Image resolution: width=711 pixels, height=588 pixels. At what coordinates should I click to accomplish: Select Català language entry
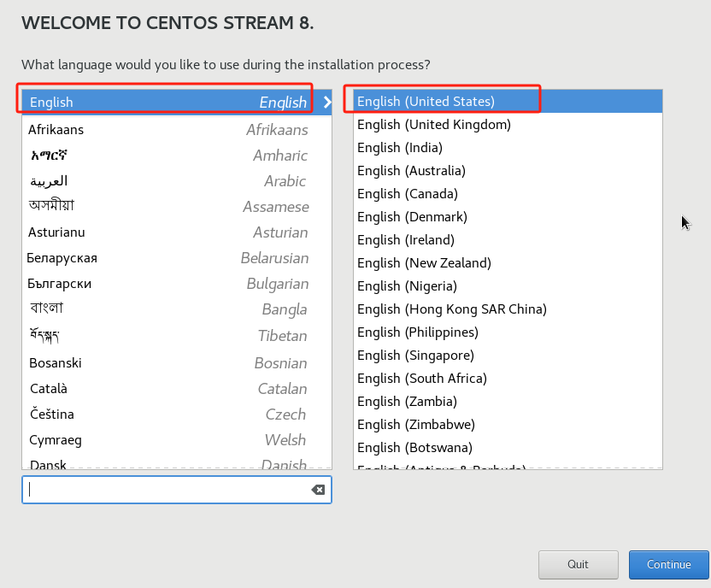[177, 389]
